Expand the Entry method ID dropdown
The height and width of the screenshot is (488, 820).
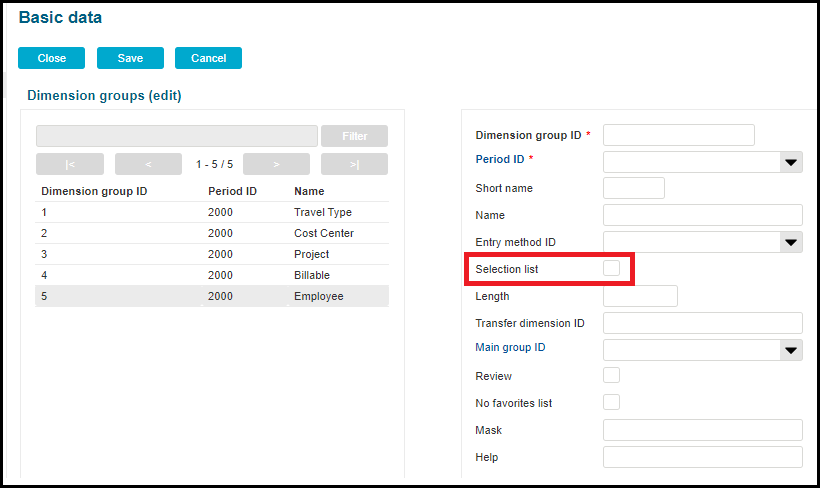[791, 242]
